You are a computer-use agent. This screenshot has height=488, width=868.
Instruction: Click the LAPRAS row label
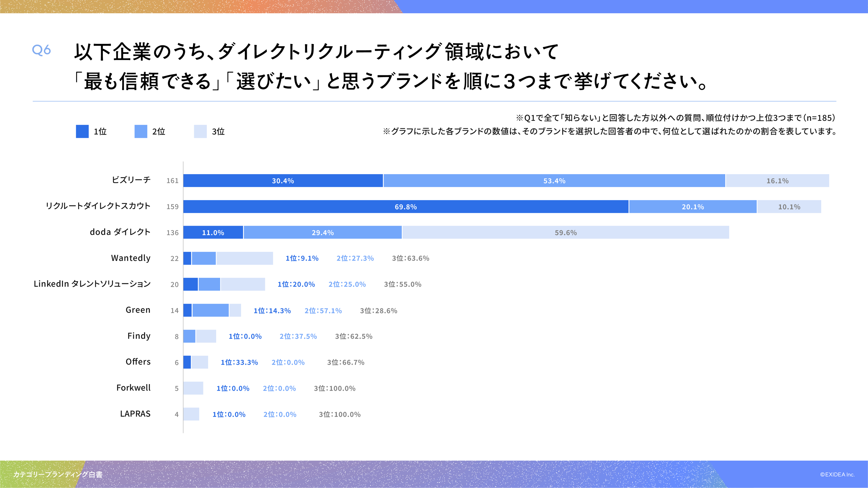click(135, 414)
